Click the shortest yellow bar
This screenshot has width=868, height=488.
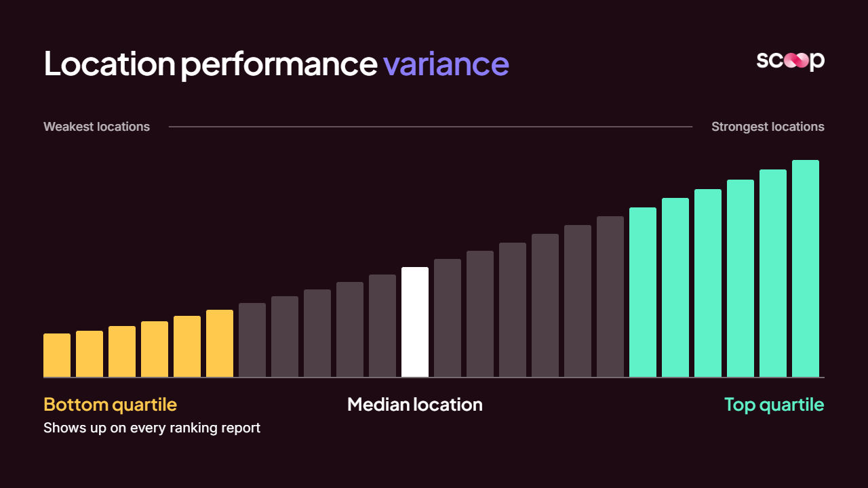pyautogui.click(x=57, y=355)
